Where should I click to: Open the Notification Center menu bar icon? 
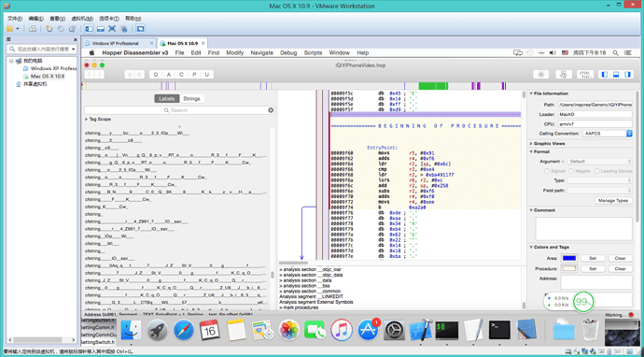coord(627,52)
